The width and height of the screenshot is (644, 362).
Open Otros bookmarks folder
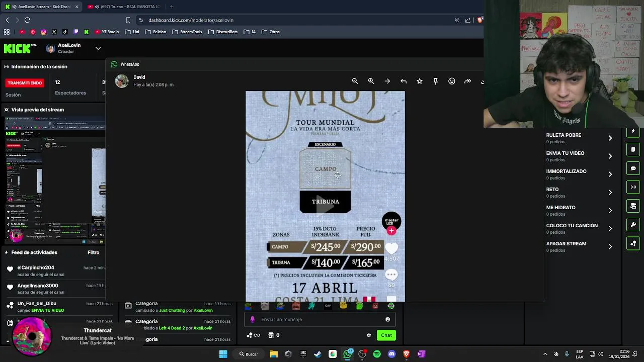pos(271,32)
